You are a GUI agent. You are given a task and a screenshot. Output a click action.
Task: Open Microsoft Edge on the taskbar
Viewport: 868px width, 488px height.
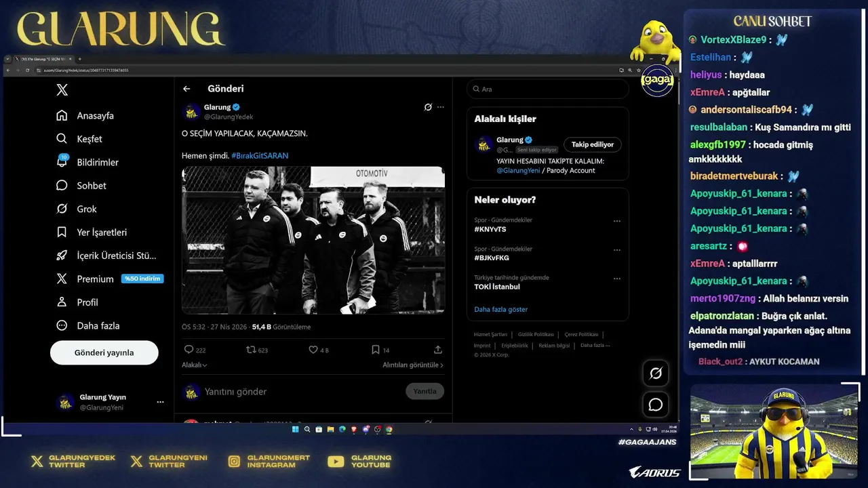[342, 429]
